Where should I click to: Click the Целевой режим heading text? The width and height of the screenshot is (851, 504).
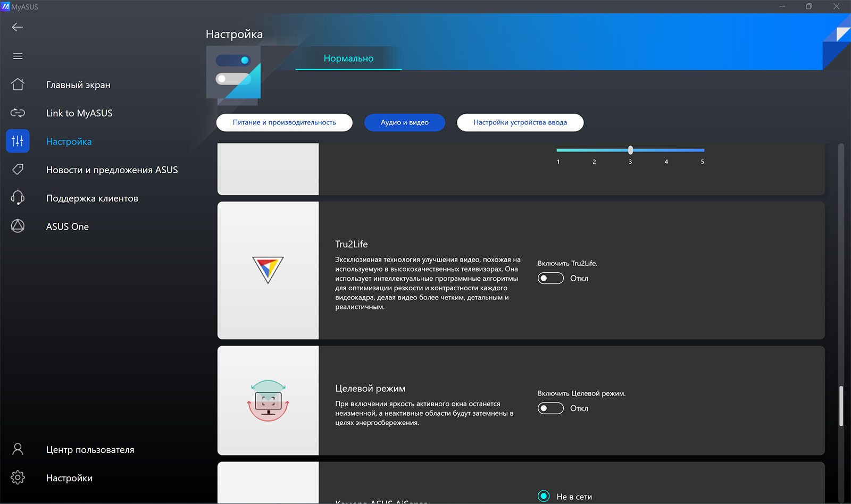[370, 389]
